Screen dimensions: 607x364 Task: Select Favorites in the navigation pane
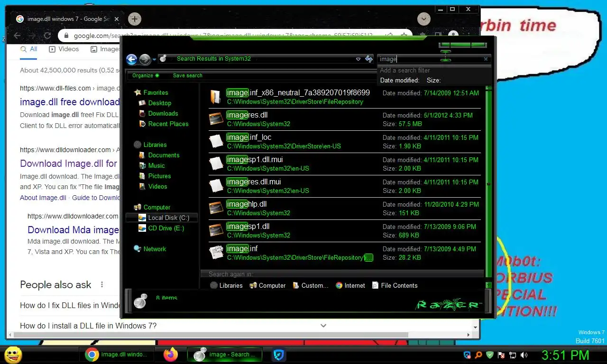tap(156, 92)
